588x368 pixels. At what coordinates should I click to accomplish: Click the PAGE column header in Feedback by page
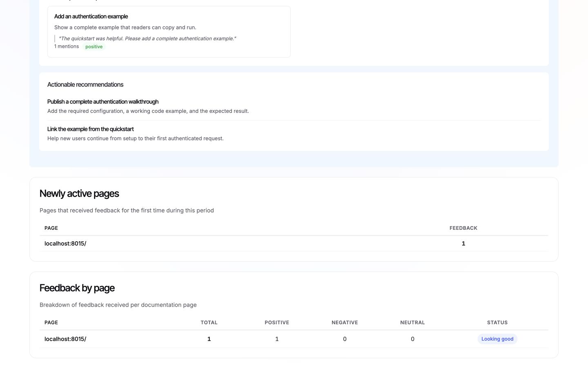(51, 323)
